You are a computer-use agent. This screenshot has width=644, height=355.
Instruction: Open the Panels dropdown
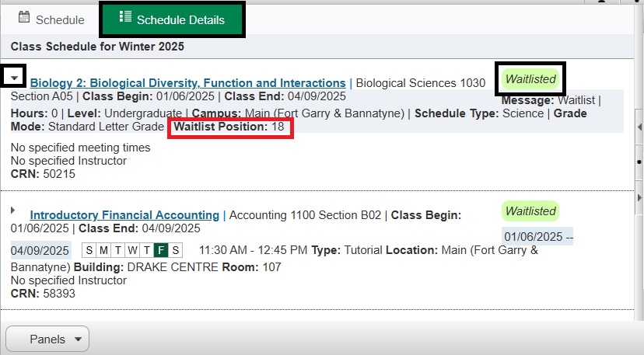(x=47, y=339)
